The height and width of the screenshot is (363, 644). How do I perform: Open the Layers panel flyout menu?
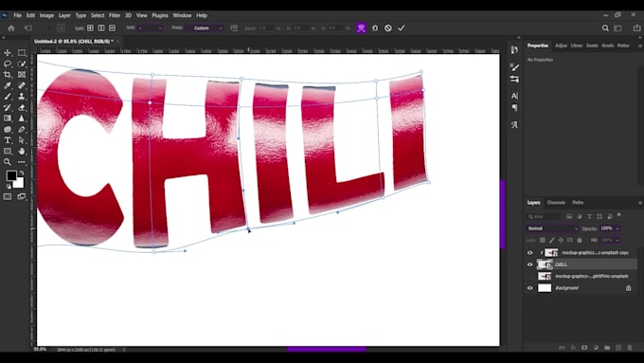[639, 203]
